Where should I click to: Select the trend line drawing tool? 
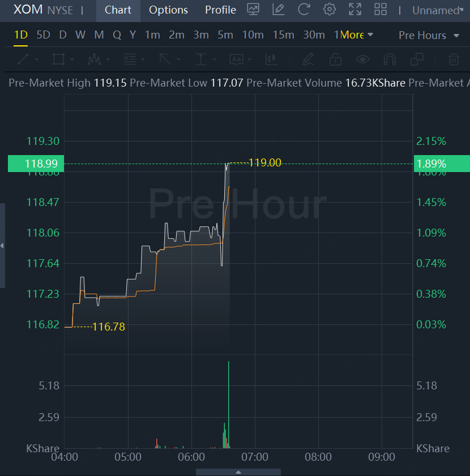(23, 59)
